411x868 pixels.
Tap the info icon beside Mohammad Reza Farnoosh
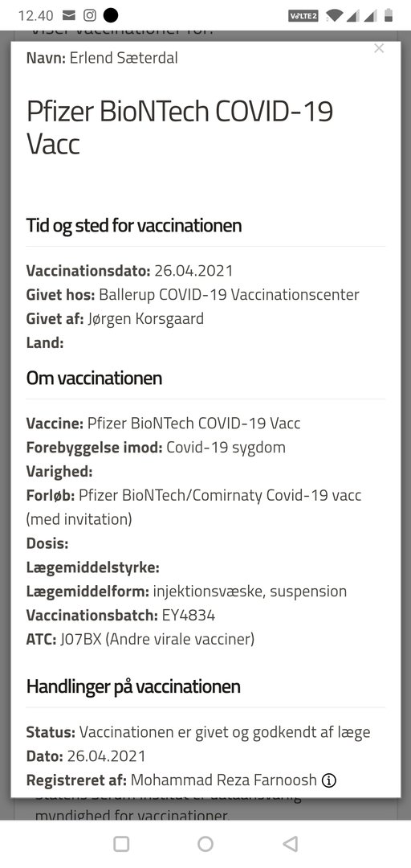tap(329, 780)
